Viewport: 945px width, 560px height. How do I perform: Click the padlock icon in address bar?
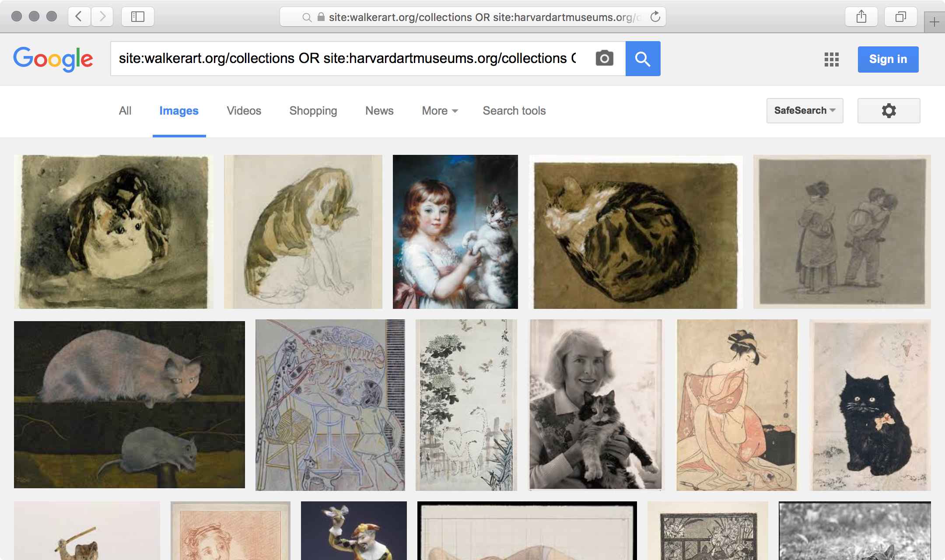click(x=321, y=17)
